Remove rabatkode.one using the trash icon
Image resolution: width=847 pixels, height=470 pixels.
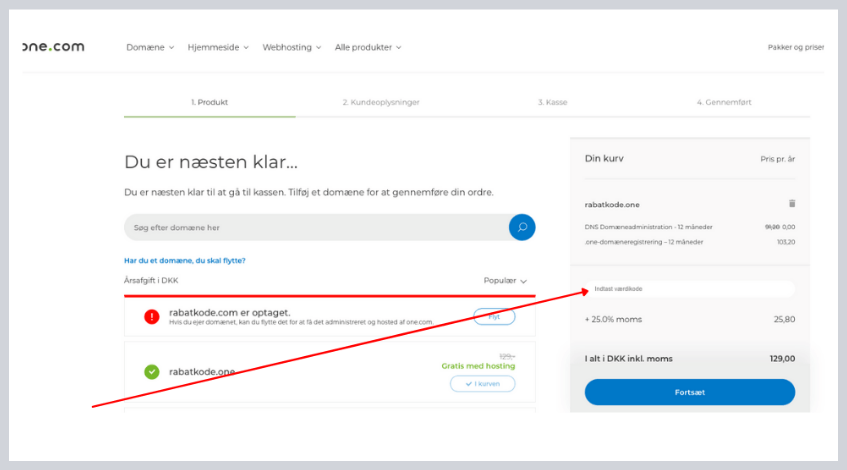[x=792, y=203]
